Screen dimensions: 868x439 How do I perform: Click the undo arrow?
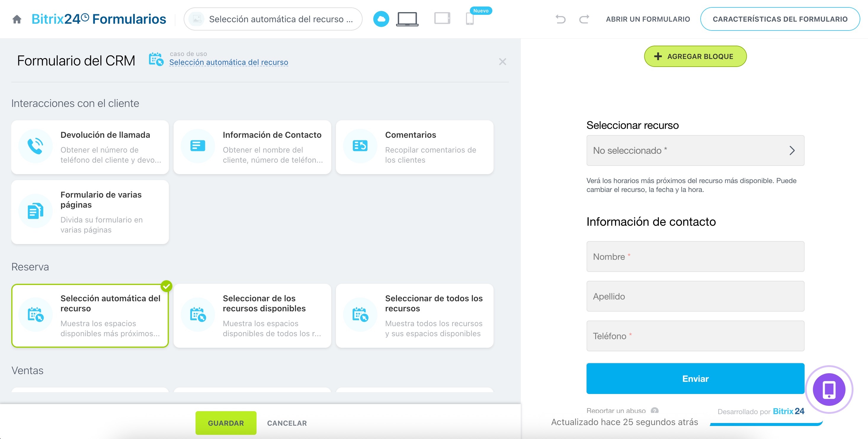[x=560, y=19]
